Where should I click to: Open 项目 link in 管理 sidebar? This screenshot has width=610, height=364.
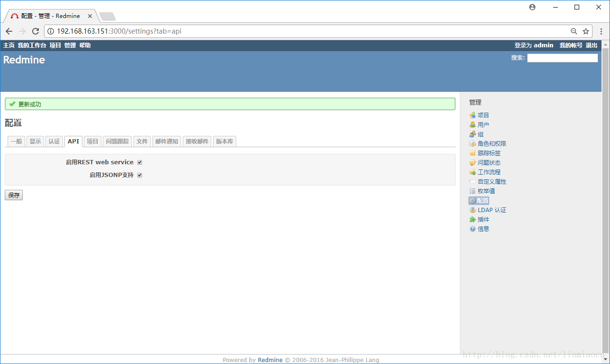click(x=484, y=115)
